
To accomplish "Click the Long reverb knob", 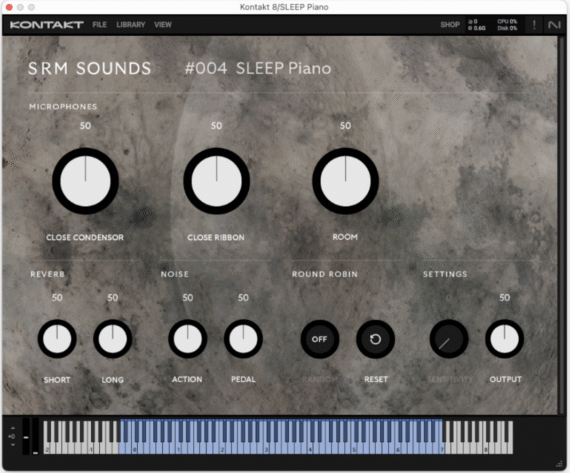I will coord(113,339).
